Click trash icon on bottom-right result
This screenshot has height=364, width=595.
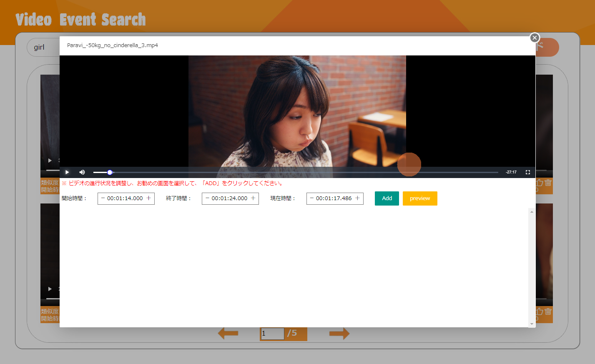point(548,311)
